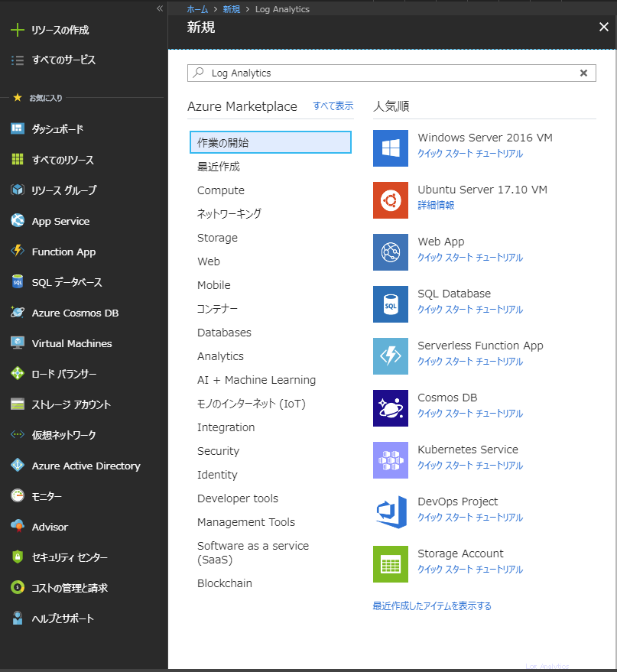Select the Kubernetes Service tile icon
Screen dimensions: 617x672
(391, 460)
